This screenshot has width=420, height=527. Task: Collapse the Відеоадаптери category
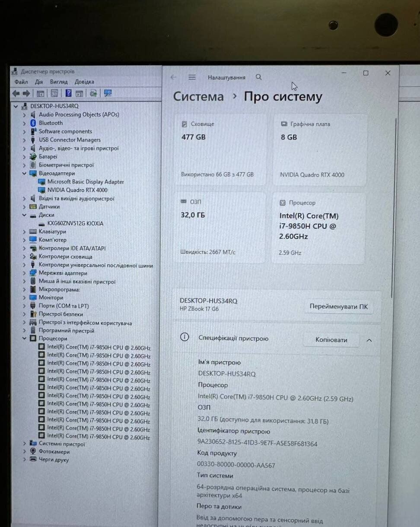click(x=25, y=174)
